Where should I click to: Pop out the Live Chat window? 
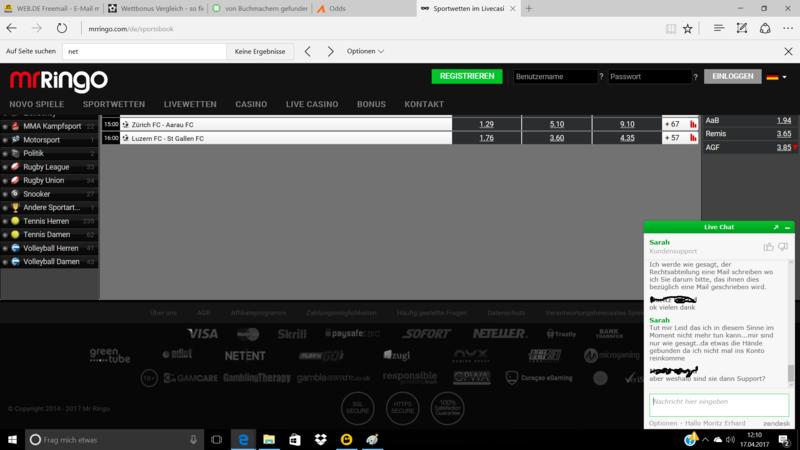[776, 227]
